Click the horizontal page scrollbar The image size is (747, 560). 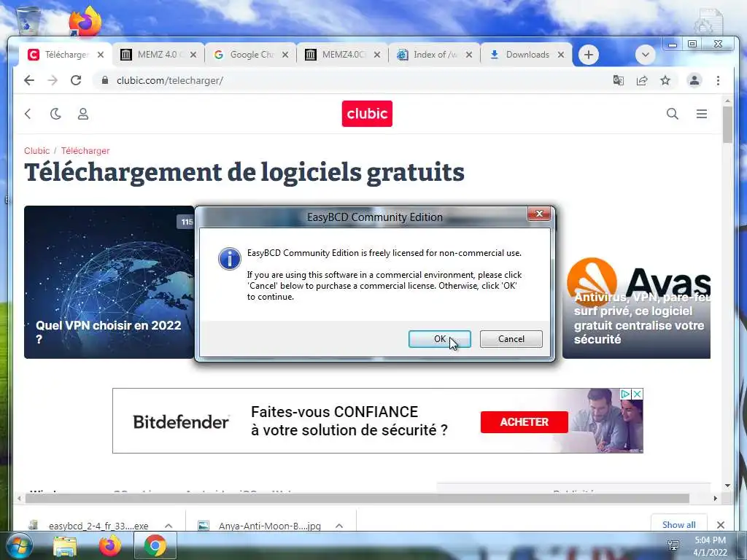click(x=357, y=498)
